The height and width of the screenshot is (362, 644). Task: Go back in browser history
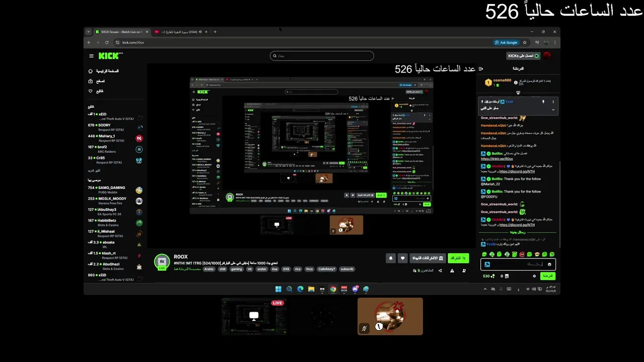(90, 43)
